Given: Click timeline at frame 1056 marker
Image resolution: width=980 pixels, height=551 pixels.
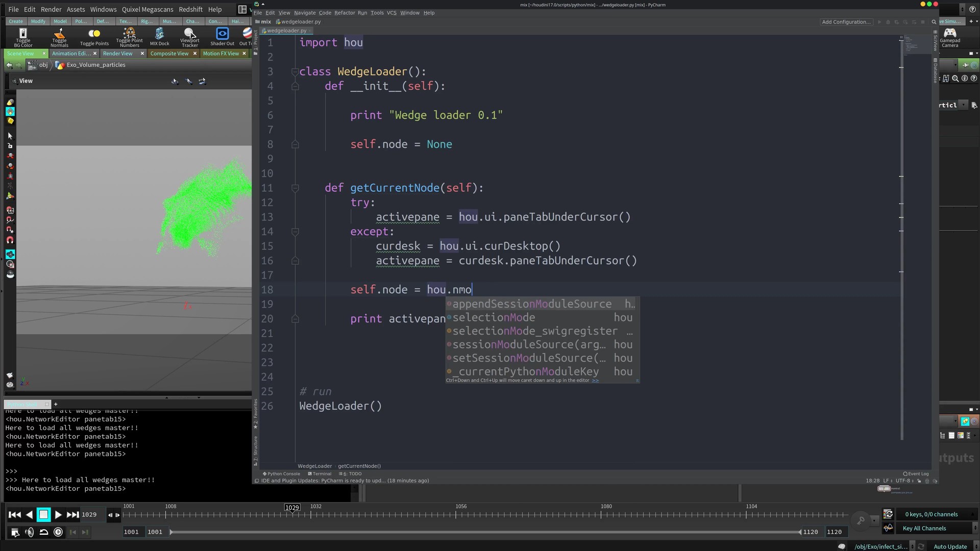Looking at the screenshot, I should pyautogui.click(x=456, y=514).
